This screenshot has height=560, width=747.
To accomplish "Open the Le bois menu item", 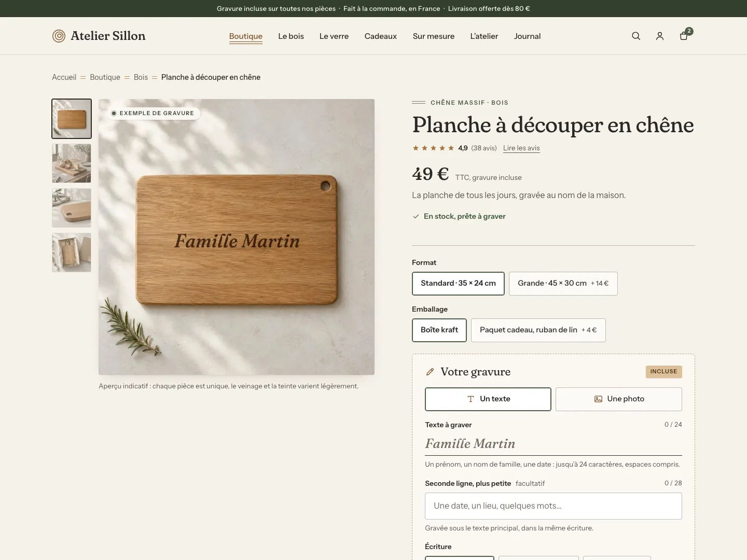I will pos(291,36).
